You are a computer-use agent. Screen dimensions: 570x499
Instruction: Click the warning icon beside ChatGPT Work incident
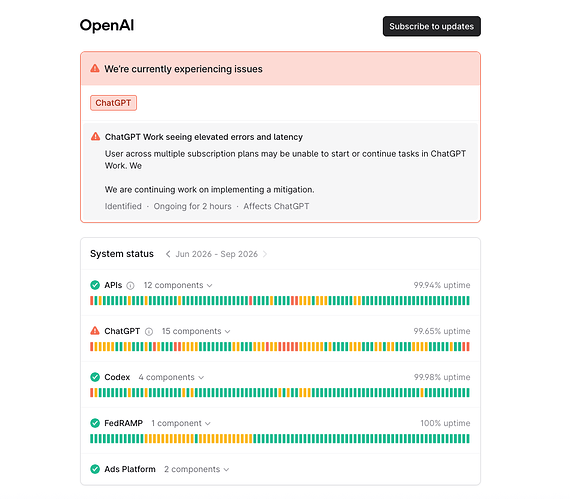pyautogui.click(x=95, y=136)
